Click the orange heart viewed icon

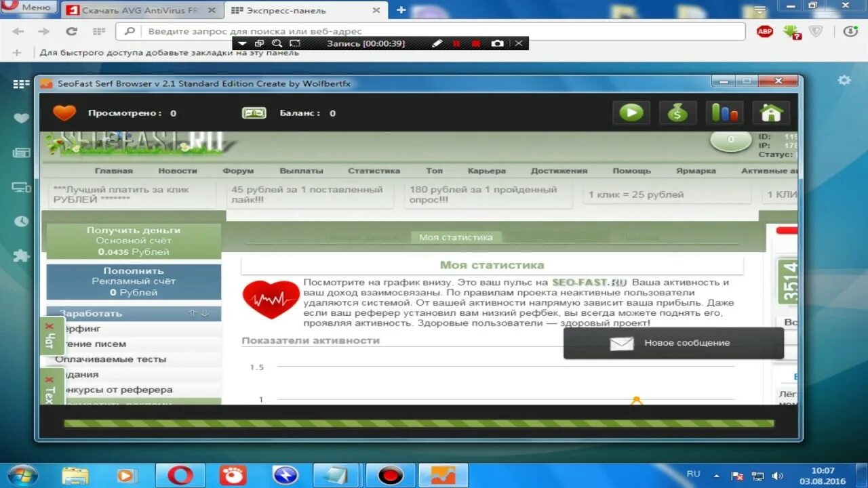[x=64, y=113]
